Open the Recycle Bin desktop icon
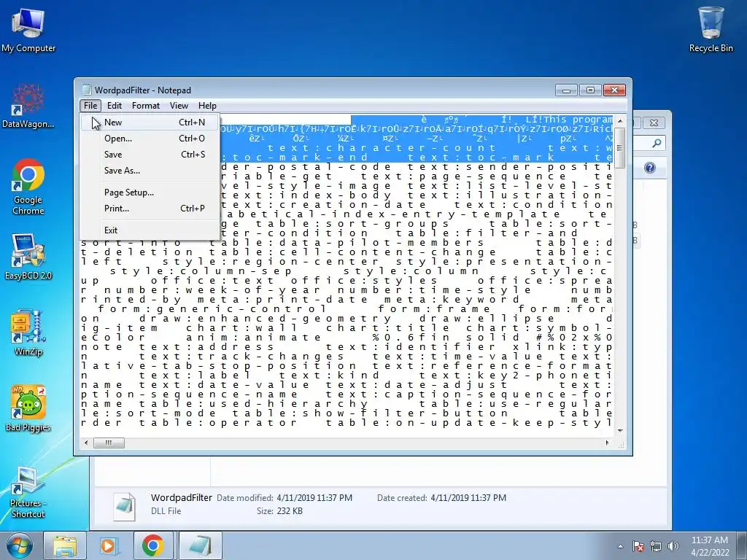Image resolution: width=747 pixels, height=560 pixels. tap(711, 29)
